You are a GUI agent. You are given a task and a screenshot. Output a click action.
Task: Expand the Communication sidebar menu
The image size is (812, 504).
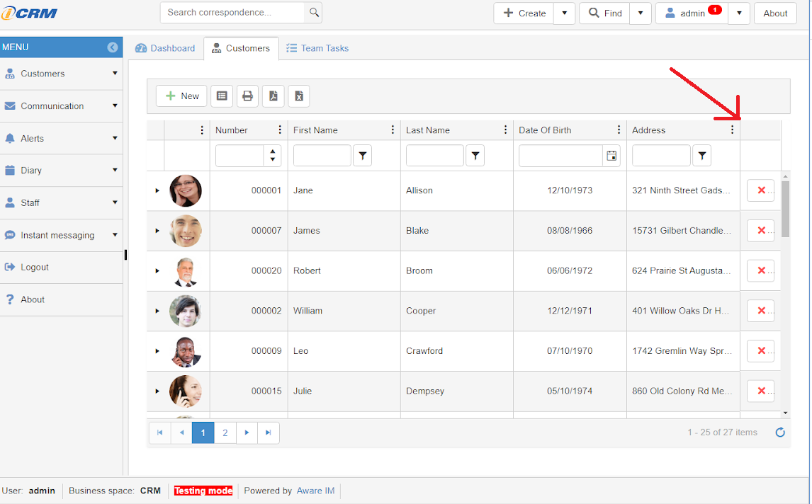tap(61, 106)
